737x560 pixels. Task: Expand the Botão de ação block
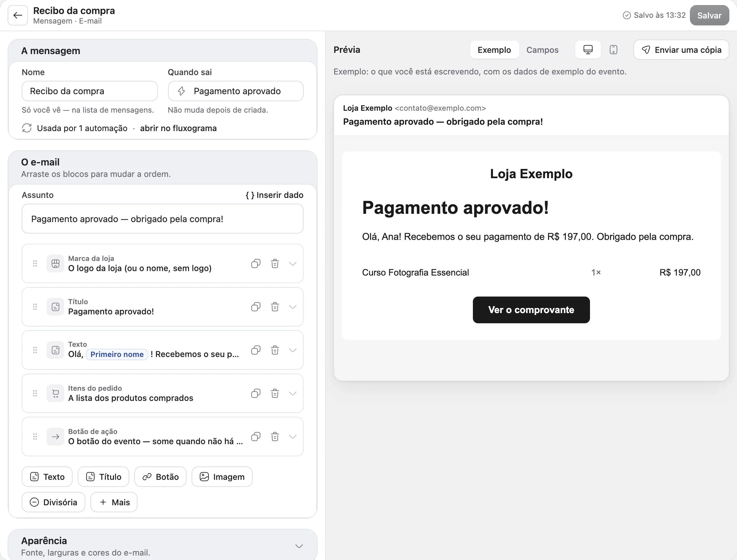(293, 437)
